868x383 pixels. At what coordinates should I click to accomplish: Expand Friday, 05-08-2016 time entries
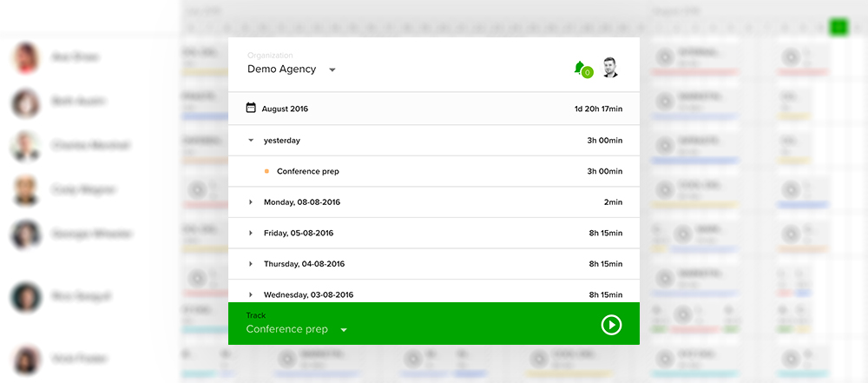[x=251, y=233]
